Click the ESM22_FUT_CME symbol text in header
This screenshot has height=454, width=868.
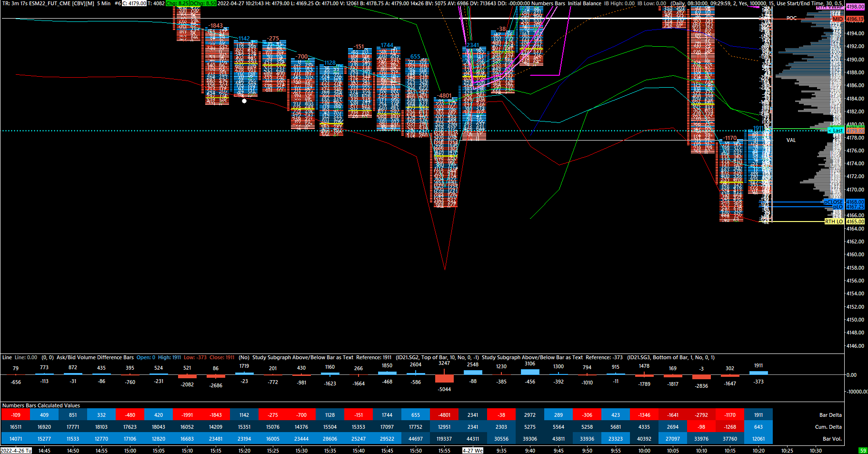(50, 3)
